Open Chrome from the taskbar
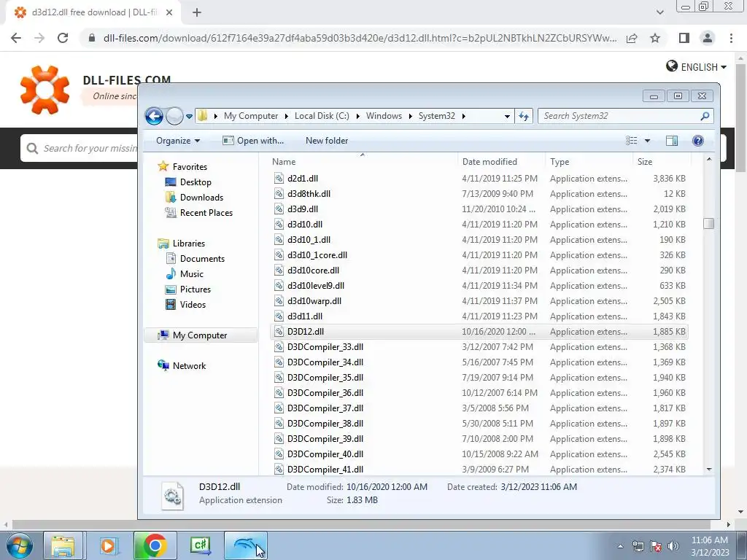 pyautogui.click(x=155, y=545)
